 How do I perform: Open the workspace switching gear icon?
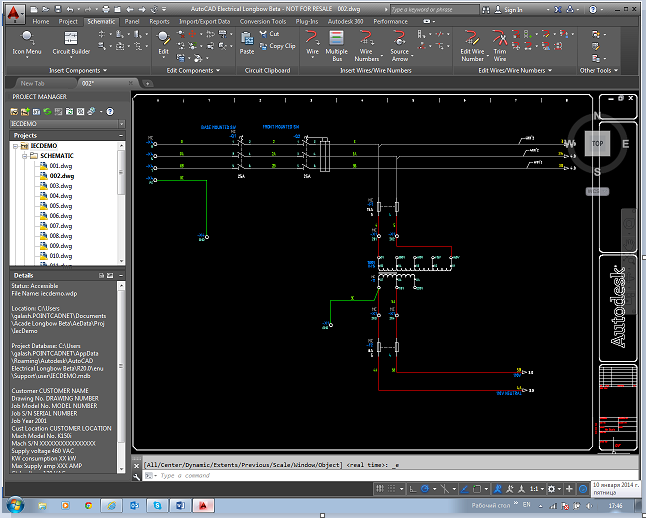pos(552,489)
